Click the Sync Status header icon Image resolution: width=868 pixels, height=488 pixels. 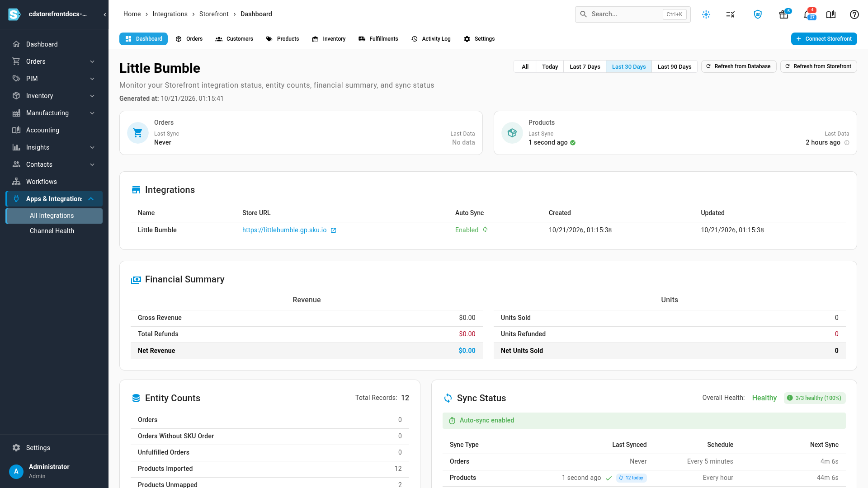(448, 398)
